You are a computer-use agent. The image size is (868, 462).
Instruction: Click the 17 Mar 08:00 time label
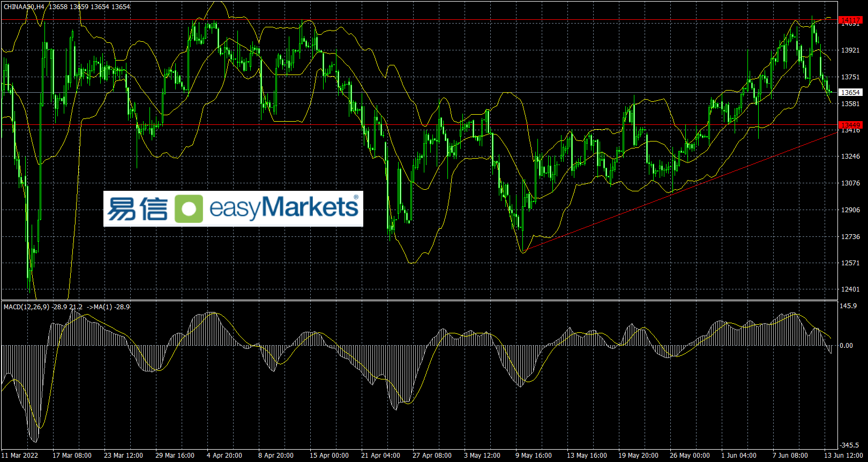(x=72, y=456)
